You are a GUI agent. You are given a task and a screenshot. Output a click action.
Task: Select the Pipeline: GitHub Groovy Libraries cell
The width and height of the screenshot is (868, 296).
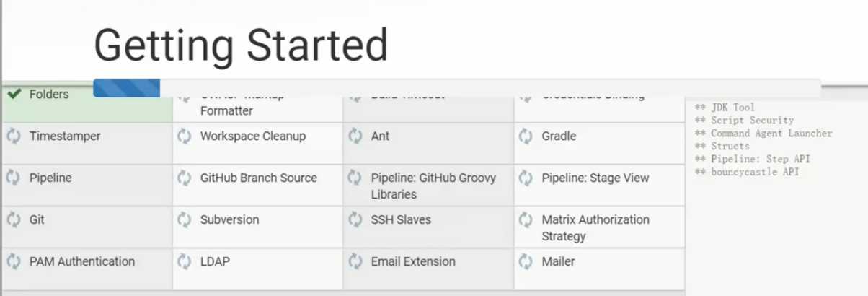428,185
